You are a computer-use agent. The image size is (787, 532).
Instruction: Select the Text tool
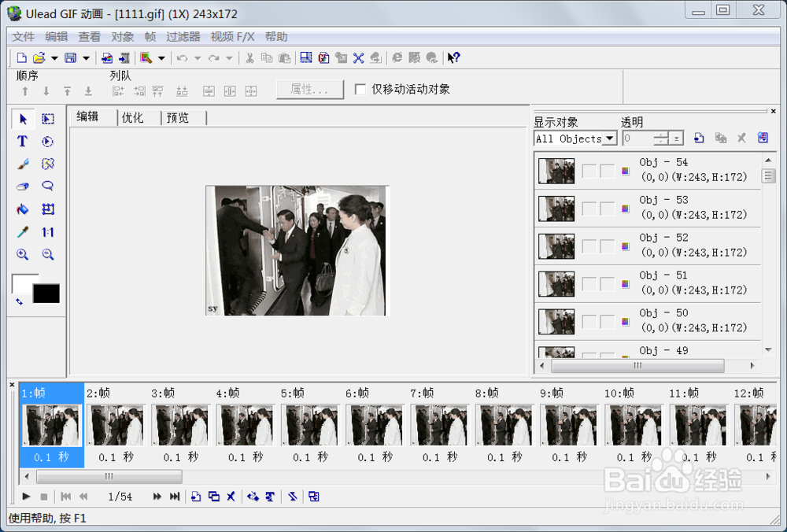click(x=23, y=142)
